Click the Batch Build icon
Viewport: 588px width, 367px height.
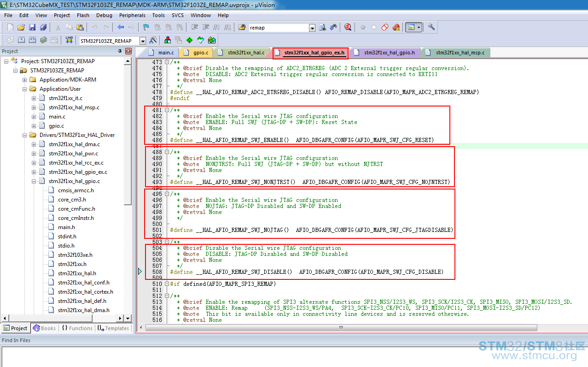tap(43, 40)
